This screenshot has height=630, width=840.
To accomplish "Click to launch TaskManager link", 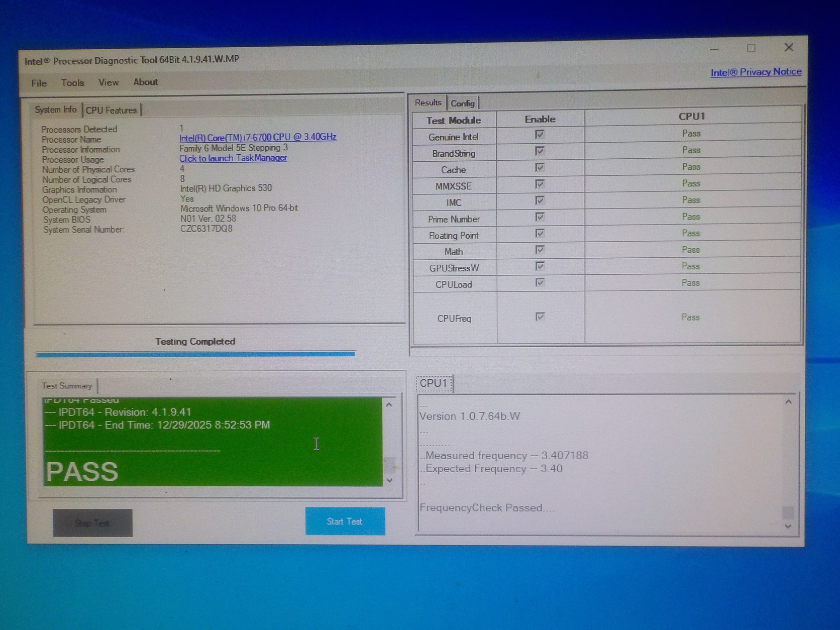I will (x=233, y=158).
